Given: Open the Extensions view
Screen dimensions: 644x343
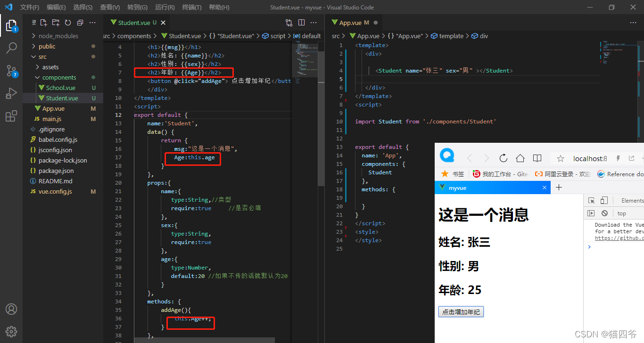Looking at the screenshot, I should tap(11, 116).
